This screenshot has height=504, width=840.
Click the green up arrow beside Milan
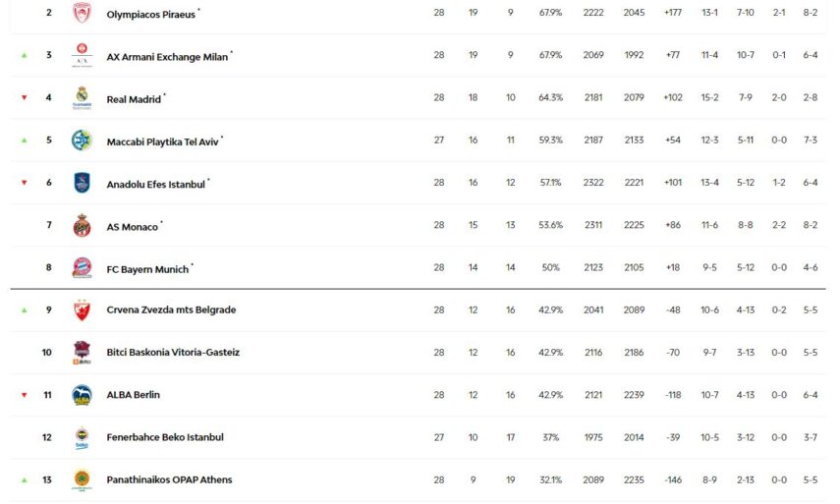pyautogui.click(x=25, y=56)
